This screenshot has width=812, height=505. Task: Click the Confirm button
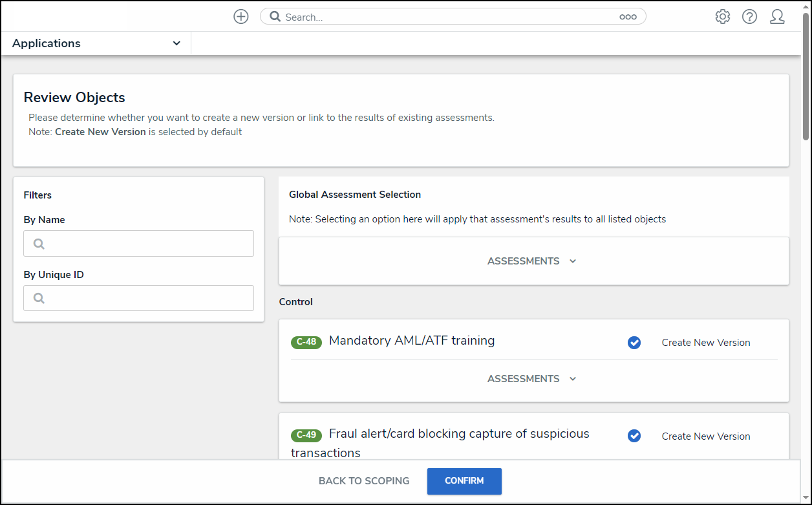click(464, 481)
